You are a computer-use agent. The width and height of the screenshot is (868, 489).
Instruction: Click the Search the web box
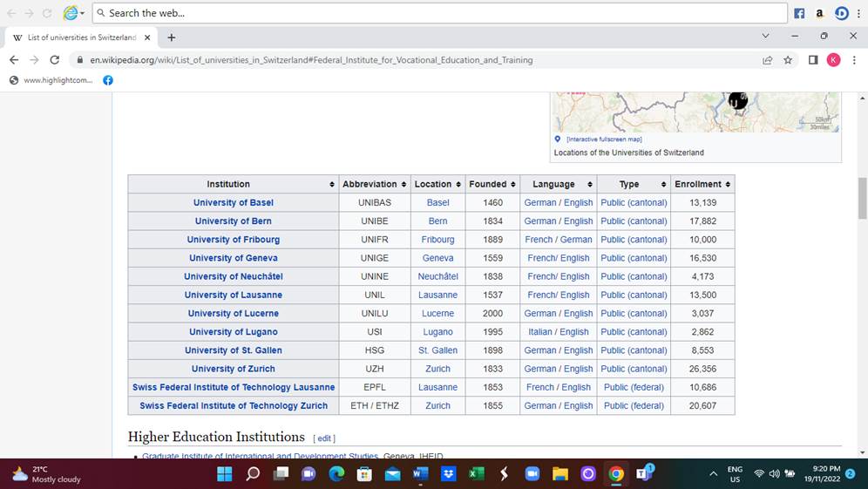(440, 13)
